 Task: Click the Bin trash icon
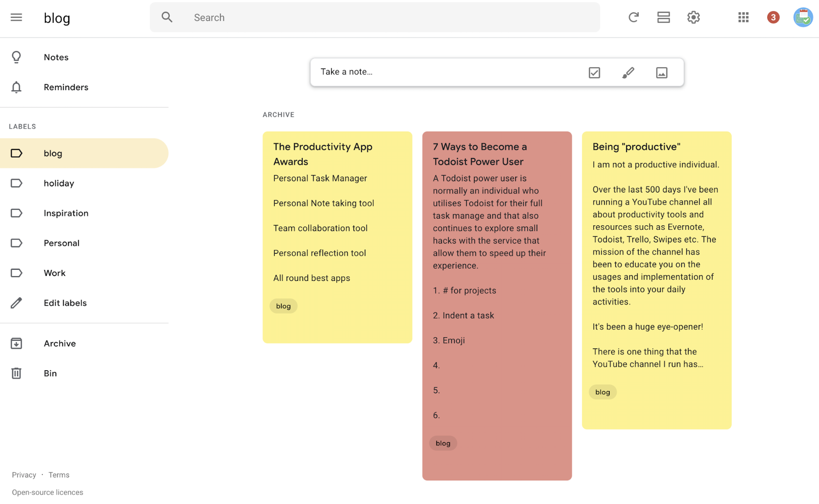[x=16, y=373]
